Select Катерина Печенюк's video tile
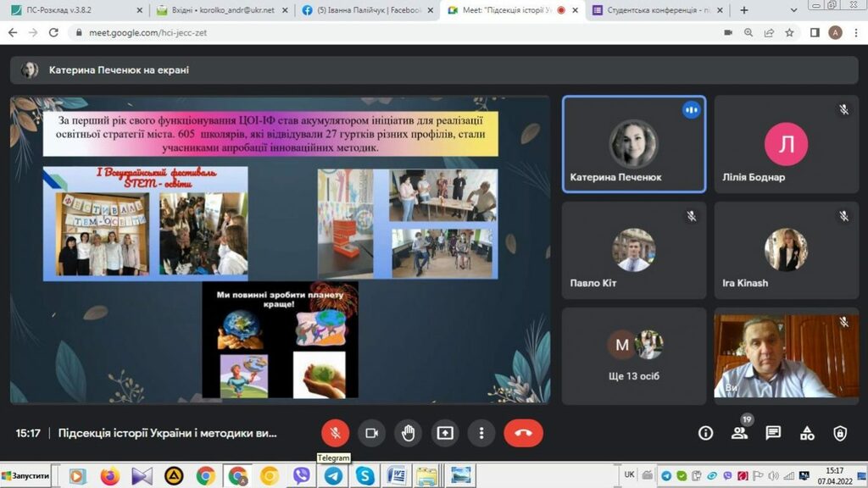The image size is (868, 488). (x=634, y=144)
